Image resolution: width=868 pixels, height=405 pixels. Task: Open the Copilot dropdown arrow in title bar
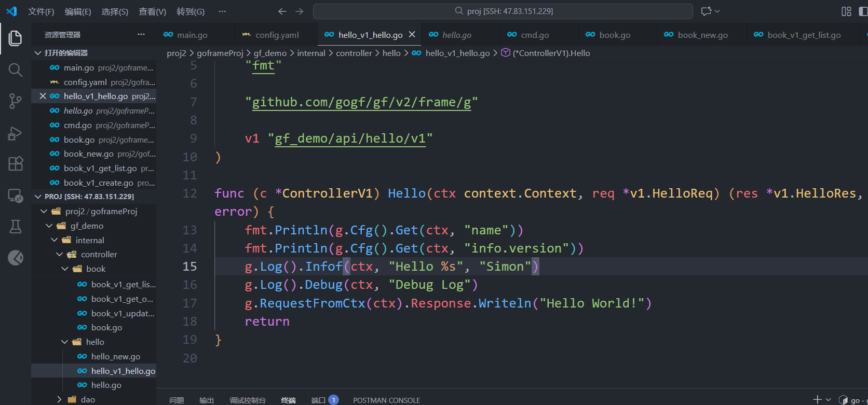coord(717,11)
